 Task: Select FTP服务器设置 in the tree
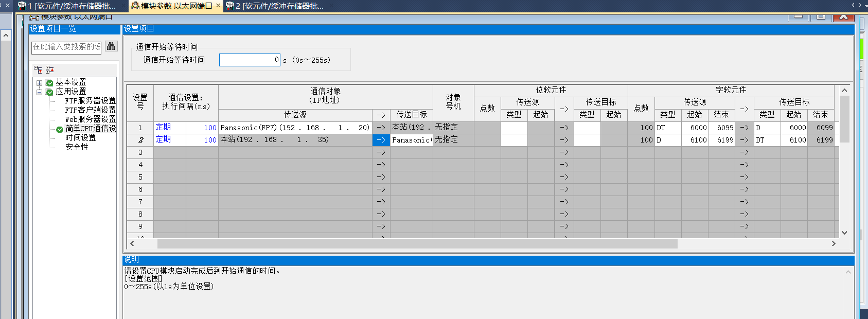[x=90, y=101]
